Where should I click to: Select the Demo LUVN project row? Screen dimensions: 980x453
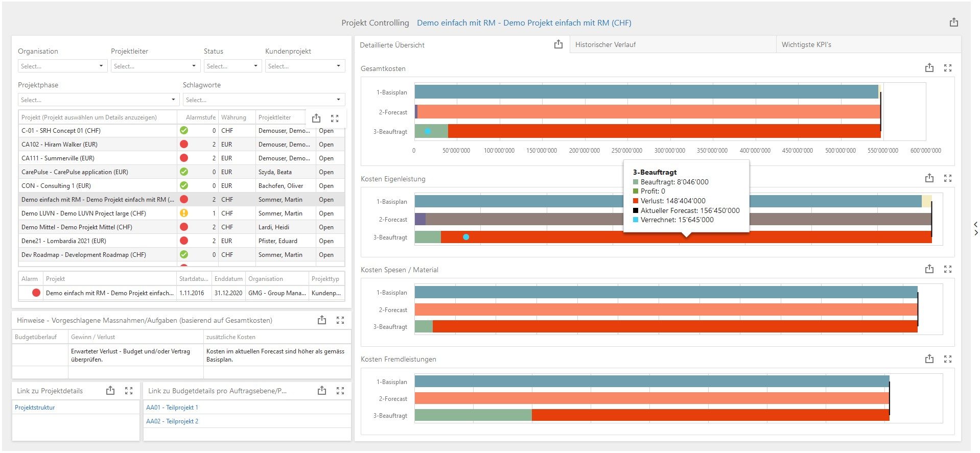click(84, 213)
